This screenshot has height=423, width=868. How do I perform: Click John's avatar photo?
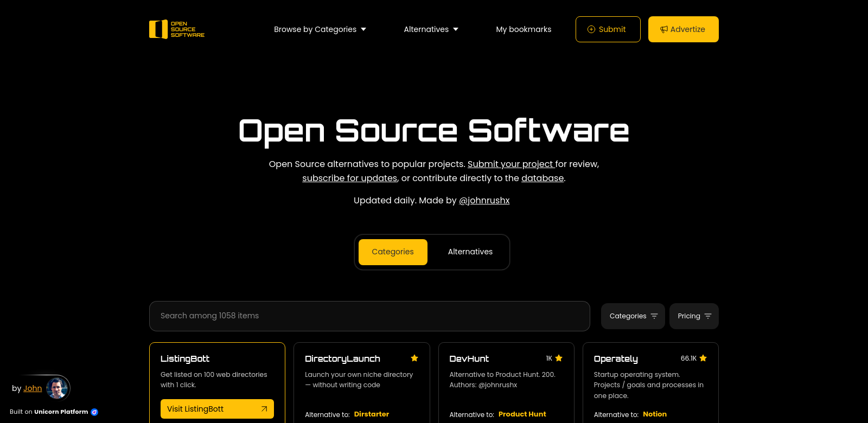pos(57,388)
